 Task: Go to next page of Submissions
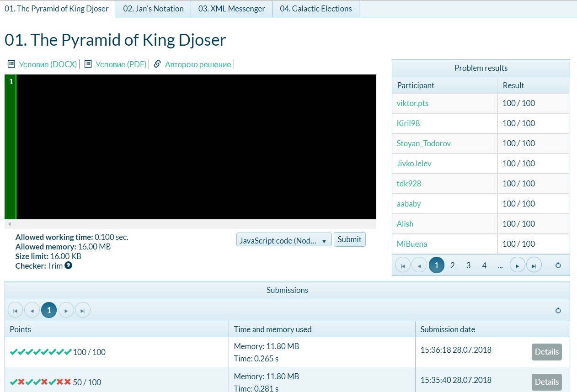[x=66, y=310]
